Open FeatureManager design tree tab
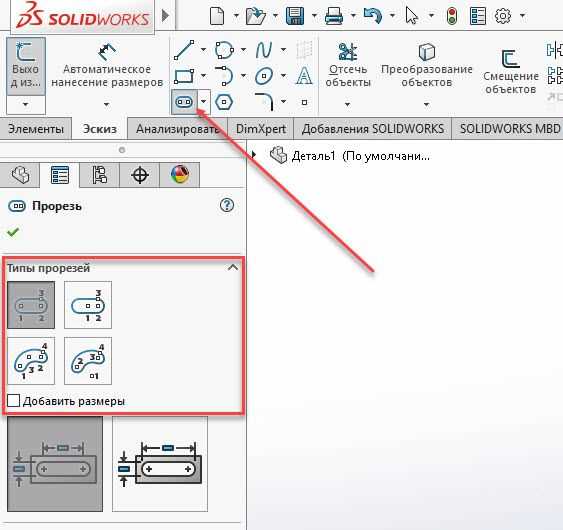 click(x=20, y=175)
